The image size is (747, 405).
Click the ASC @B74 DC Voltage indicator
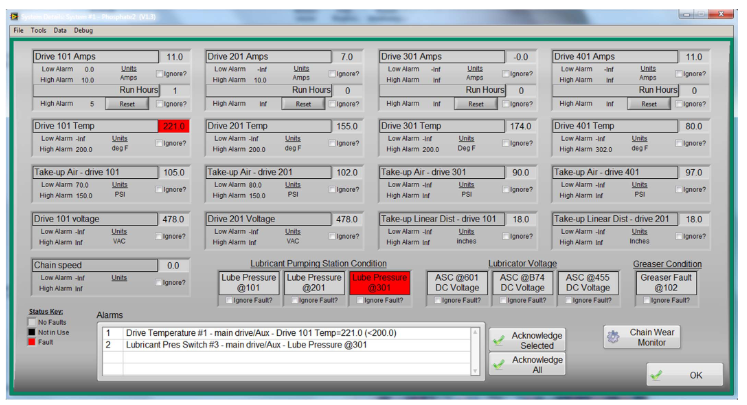(x=523, y=283)
